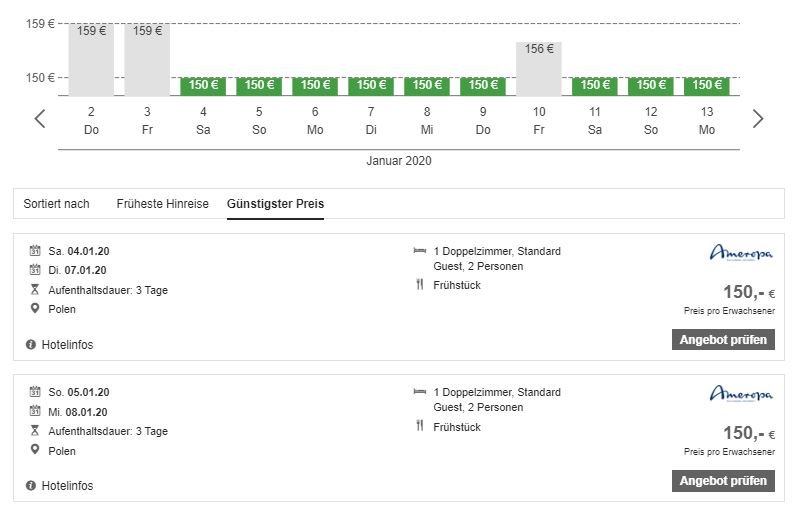800x510 pixels.
Task: Open Hotelinfos link in the second offer
Action: [67, 486]
